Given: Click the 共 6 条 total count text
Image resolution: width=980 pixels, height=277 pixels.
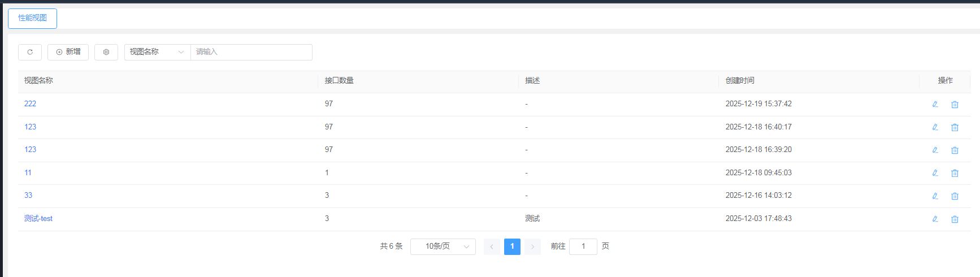Looking at the screenshot, I should [x=391, y=246].
